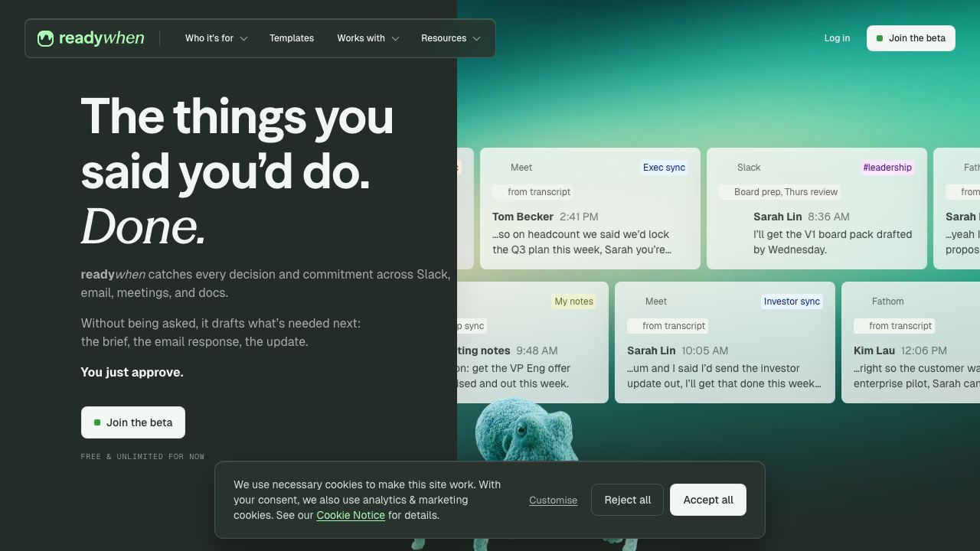
Task: Expand the Resources chevron
Action: pos(477,38)
